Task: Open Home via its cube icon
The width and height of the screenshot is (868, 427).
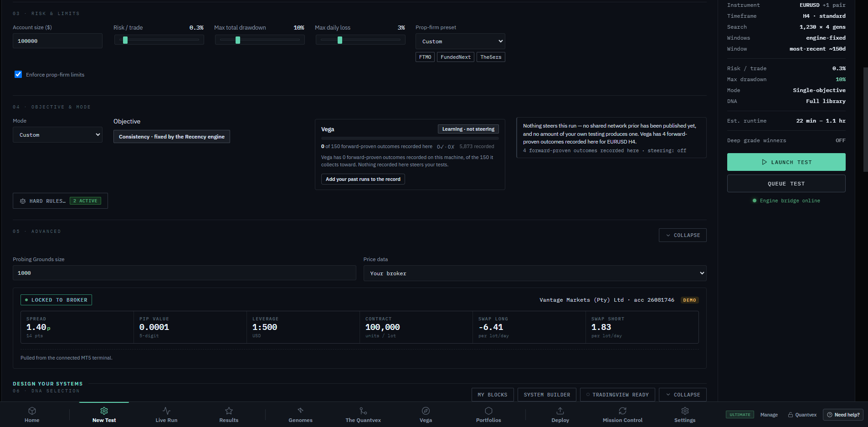Action: [x=32, y=411]
